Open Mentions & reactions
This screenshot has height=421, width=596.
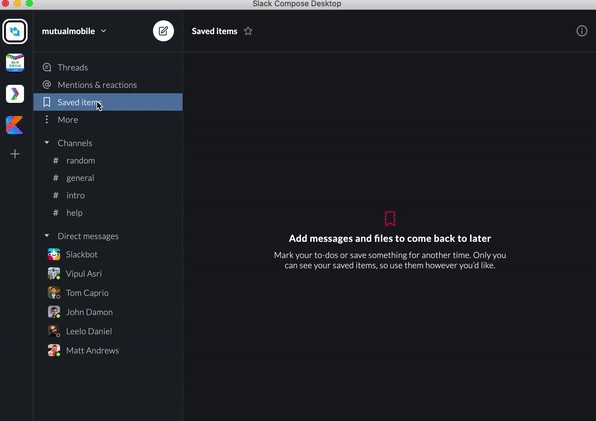point(108,85)
